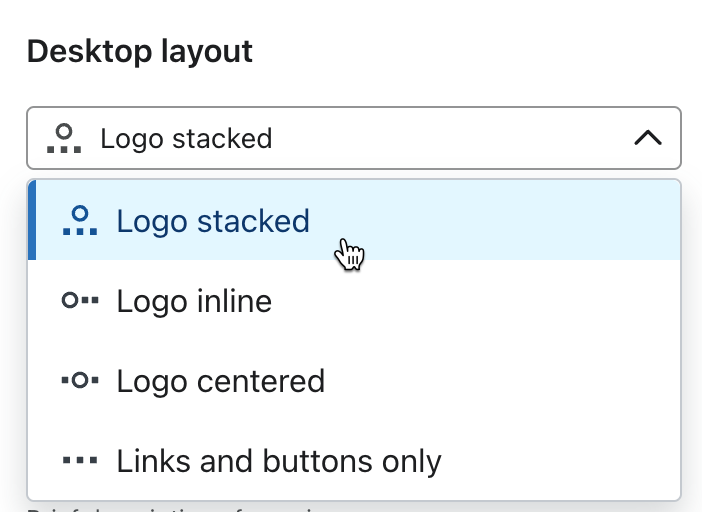The height and width of the screenshot is (512, 702).
Task: Click the three-dot Links and buttons only icon
Action: 80,461
